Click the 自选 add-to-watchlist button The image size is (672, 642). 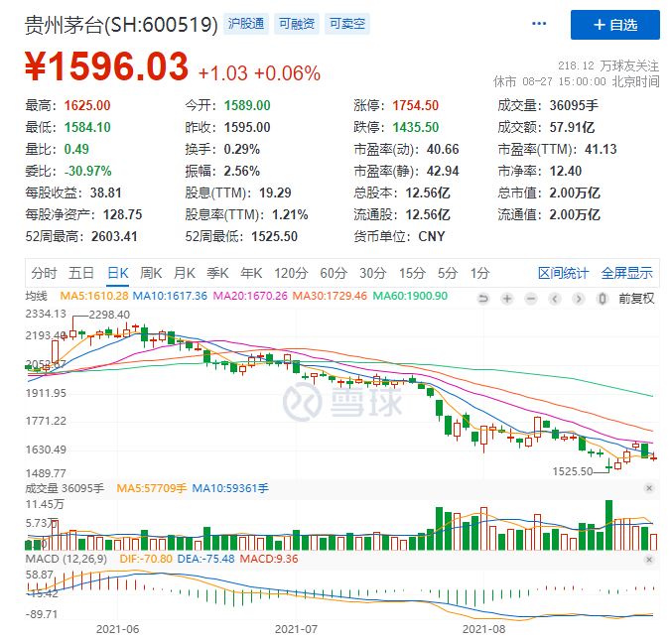pos(614,25)
